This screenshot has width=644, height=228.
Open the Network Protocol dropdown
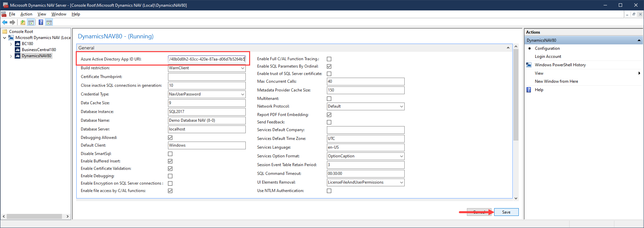click(x=401, y=107)
